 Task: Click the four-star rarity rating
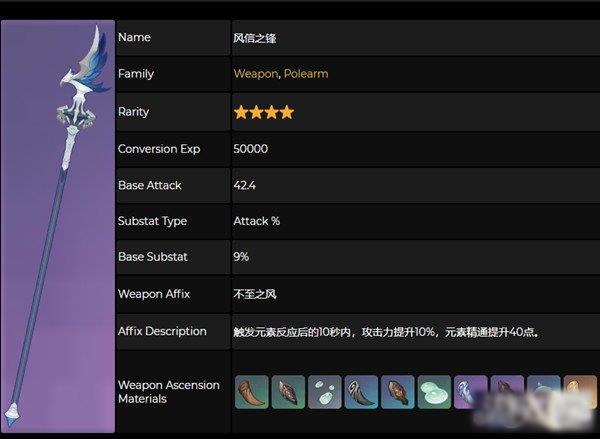[x=264, y=112]
